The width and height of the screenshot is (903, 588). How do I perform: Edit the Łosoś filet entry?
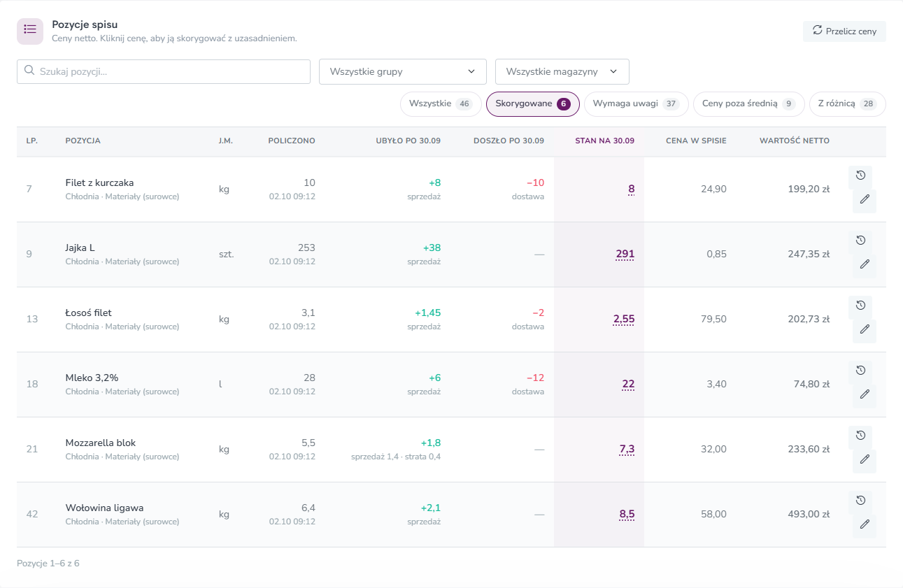tap(865, 329)
